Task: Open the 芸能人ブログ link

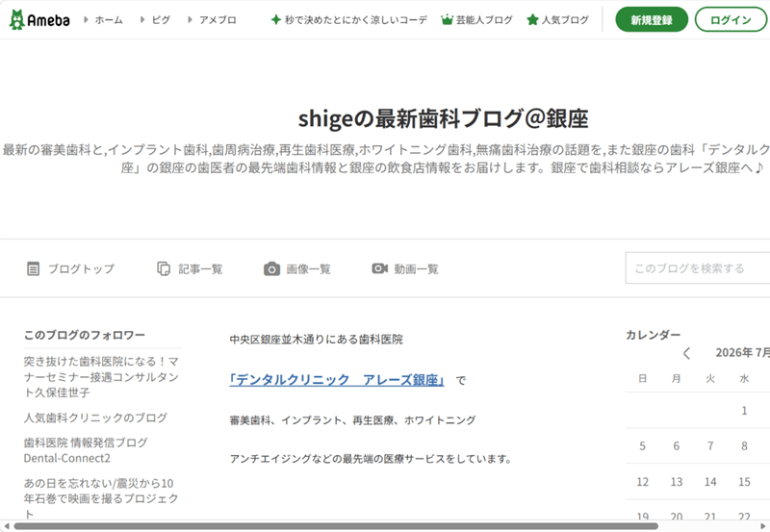Action: tap(484, 20)
